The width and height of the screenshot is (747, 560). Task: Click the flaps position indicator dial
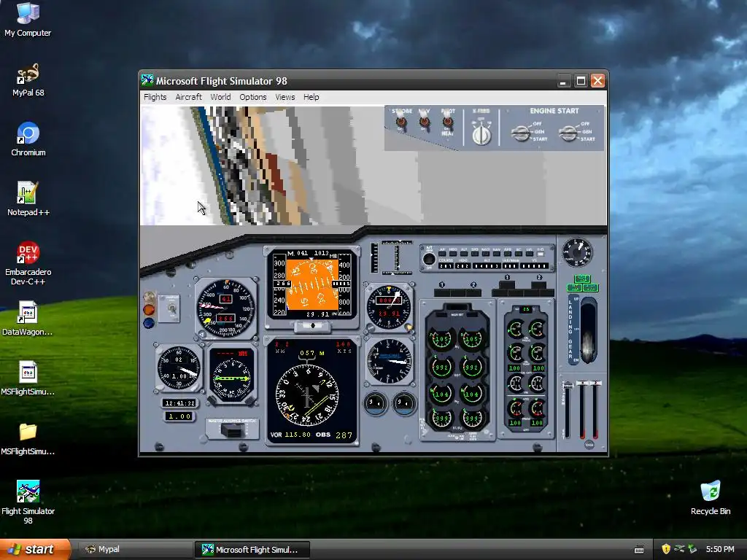pyautogui.click(x=578, y=252)
